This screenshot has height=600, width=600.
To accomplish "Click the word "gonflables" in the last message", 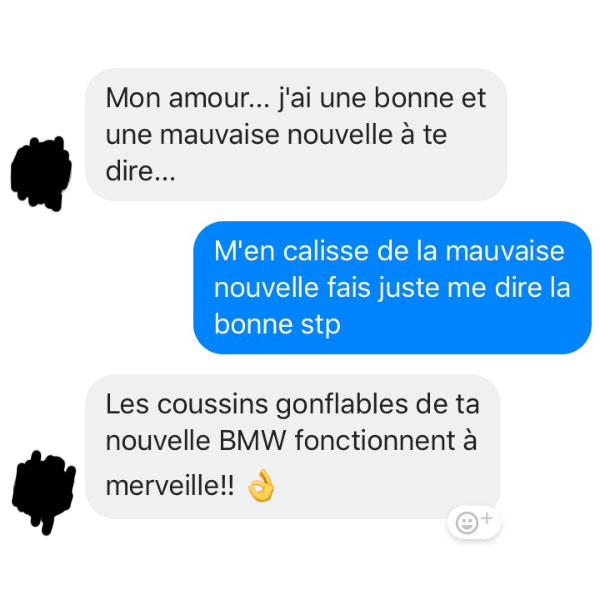I will (x=342, y=404).
